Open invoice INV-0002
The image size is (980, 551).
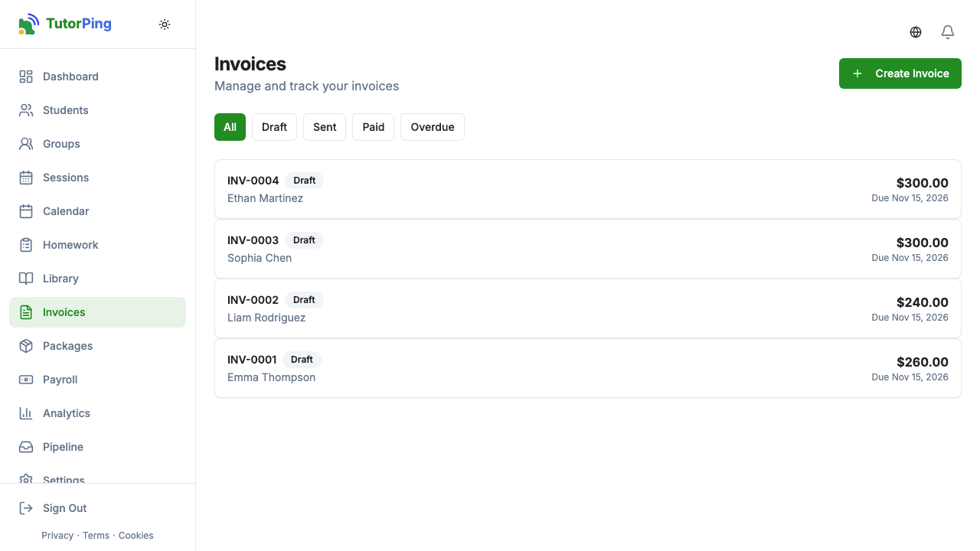click(x=588, y=308)
